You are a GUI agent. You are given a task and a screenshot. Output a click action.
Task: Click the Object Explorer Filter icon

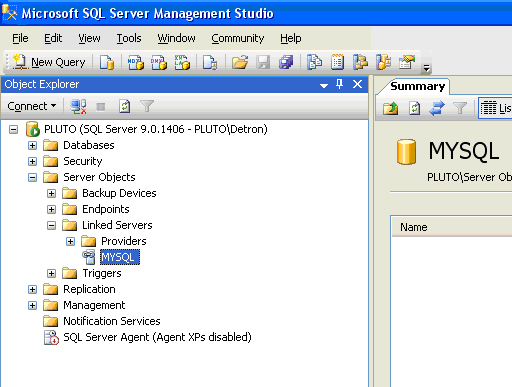[x=147, y=106]
